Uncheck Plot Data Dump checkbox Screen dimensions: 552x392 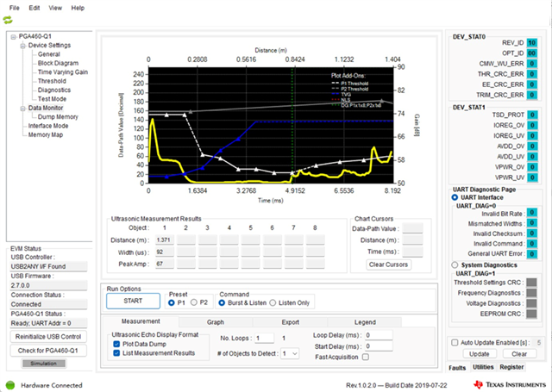pos(116,345)
